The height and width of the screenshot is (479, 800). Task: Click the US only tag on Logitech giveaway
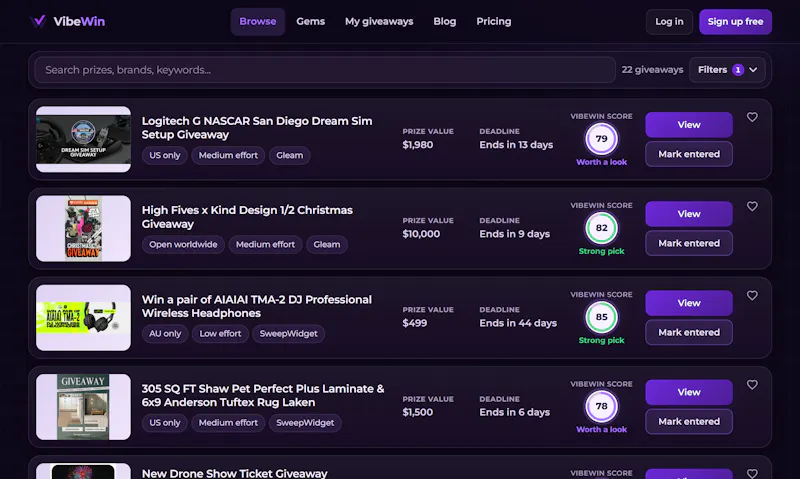164,155
